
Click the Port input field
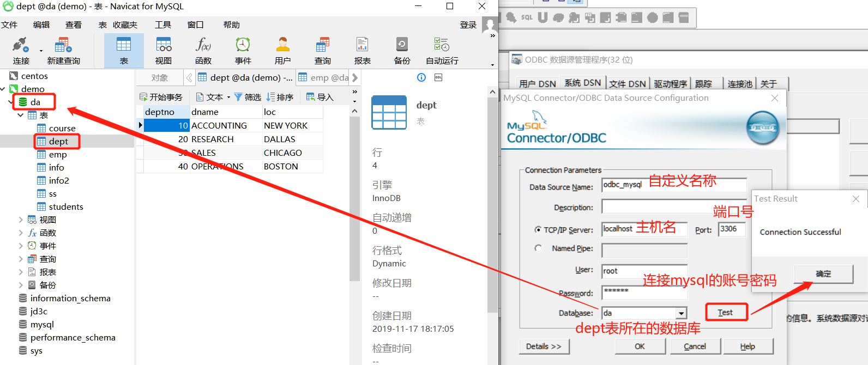[732, 229]
